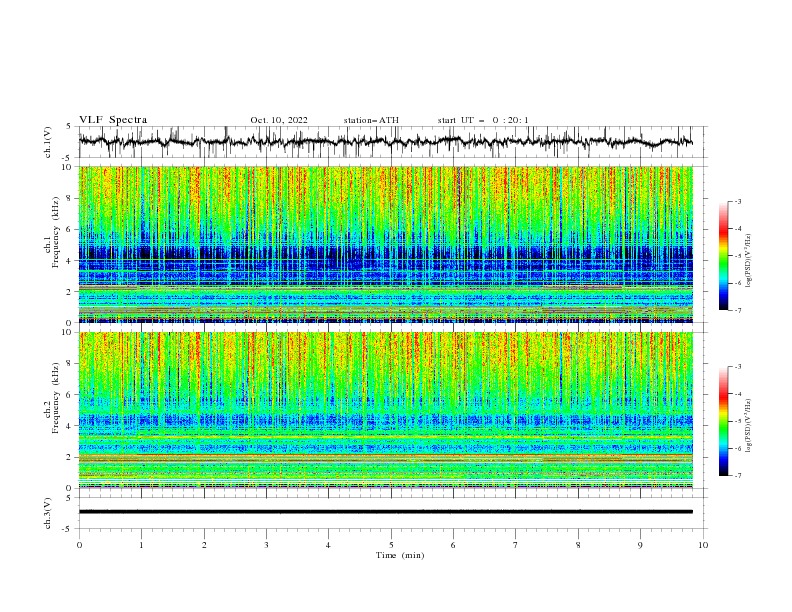The image size is (792, 612).
Task: Click the "Time (min)" axis title
Action: point(400,555)
